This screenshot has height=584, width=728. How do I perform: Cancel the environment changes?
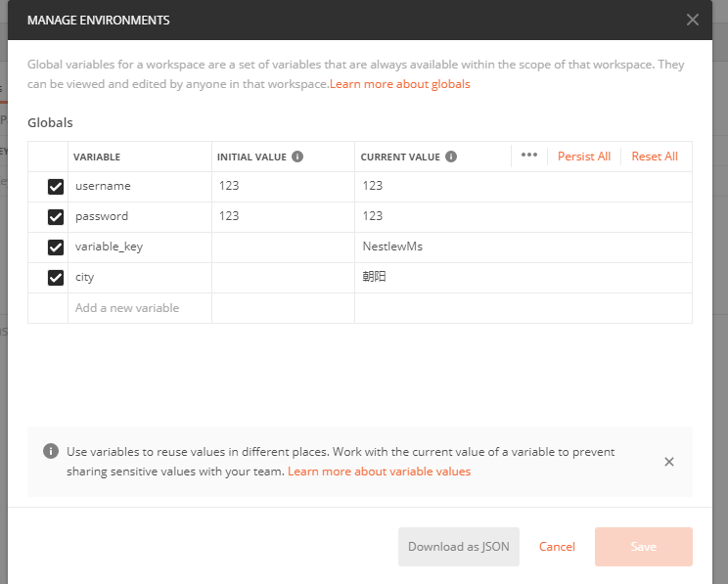(557, 547)
